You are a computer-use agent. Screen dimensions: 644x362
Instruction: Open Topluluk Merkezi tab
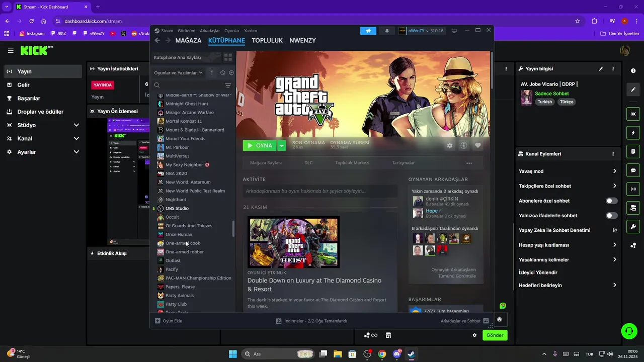pyautogui.click(x=352, y=163)
